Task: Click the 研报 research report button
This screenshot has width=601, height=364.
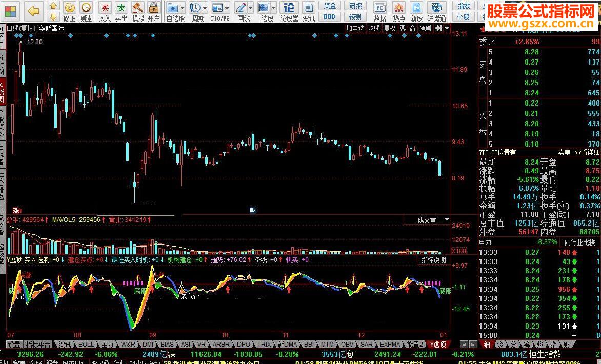Action: coord(355,6)
